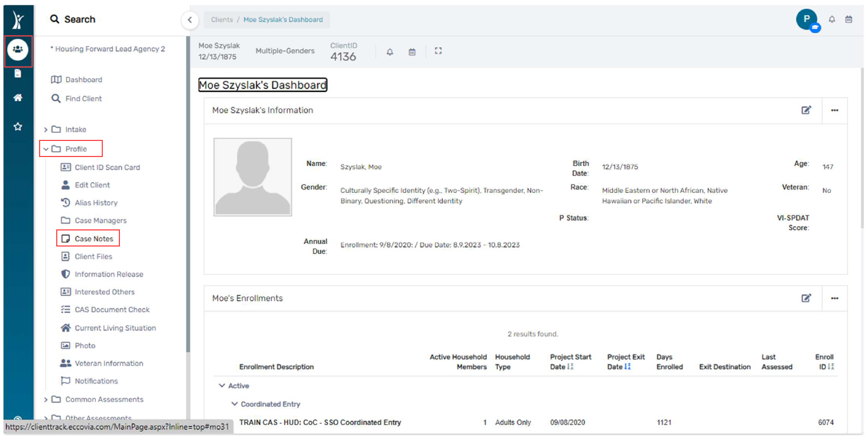868x440 pixels.
Task: Open the calendar icon in client header
Action: (x=412, y=52)
